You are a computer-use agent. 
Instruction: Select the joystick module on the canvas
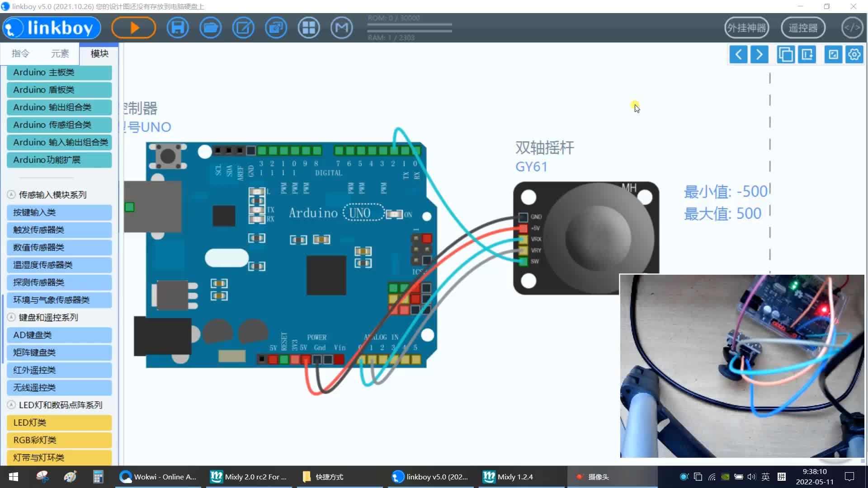(x=586, y=238)
